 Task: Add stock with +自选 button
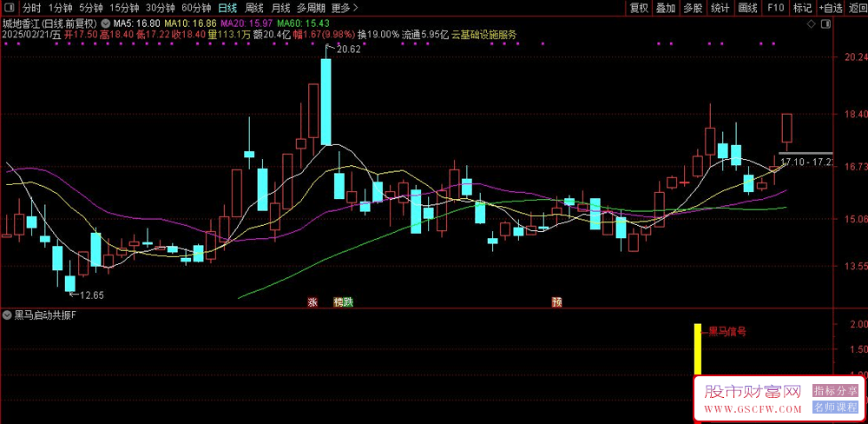[x=831, y=8]
